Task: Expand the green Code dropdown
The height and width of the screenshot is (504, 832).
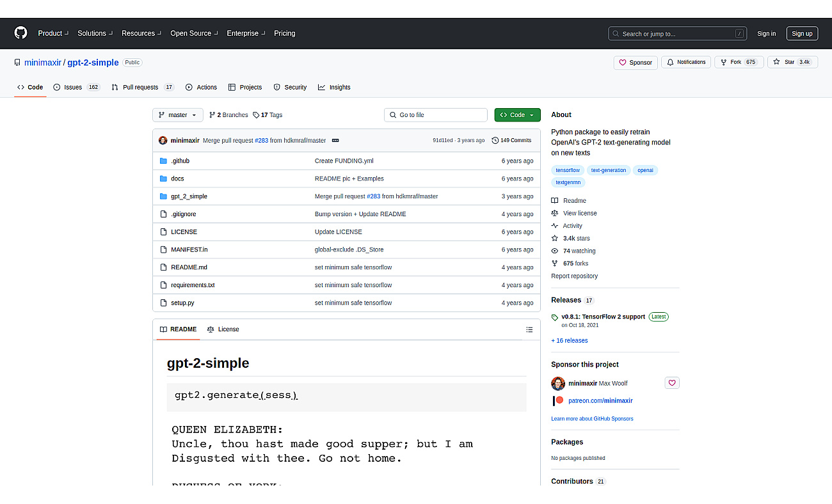Action: [x=517, y=115]
